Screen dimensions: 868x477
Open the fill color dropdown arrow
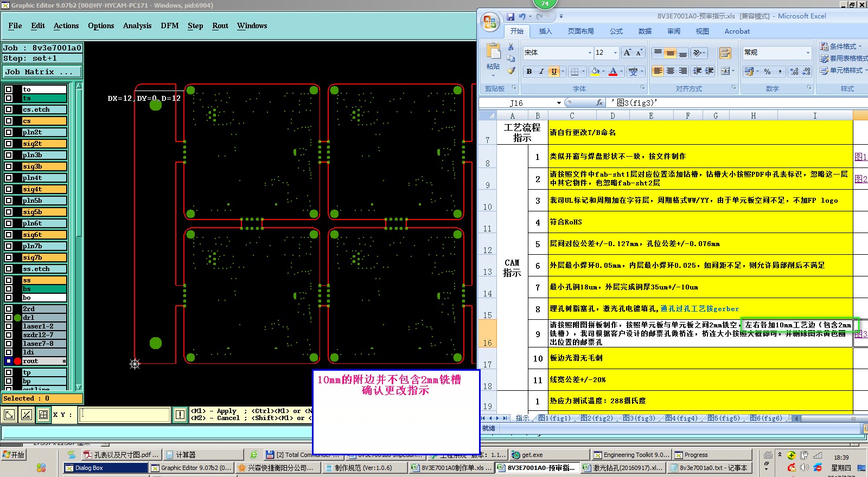tap(603, 71)
